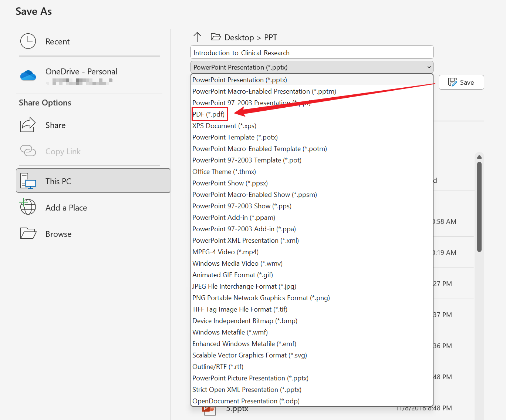Collapse the file type dropdown arrow

click(429, 67)
